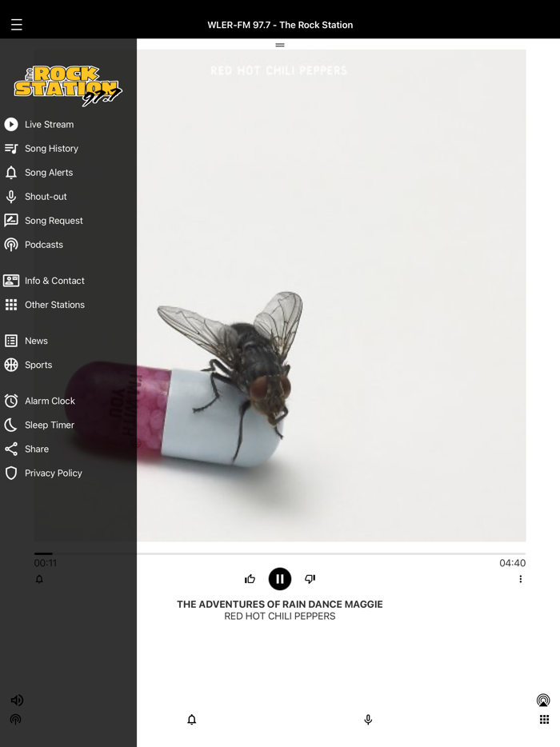Click the thumbs down icon
560x747 pixels.
tap(310, 579)
